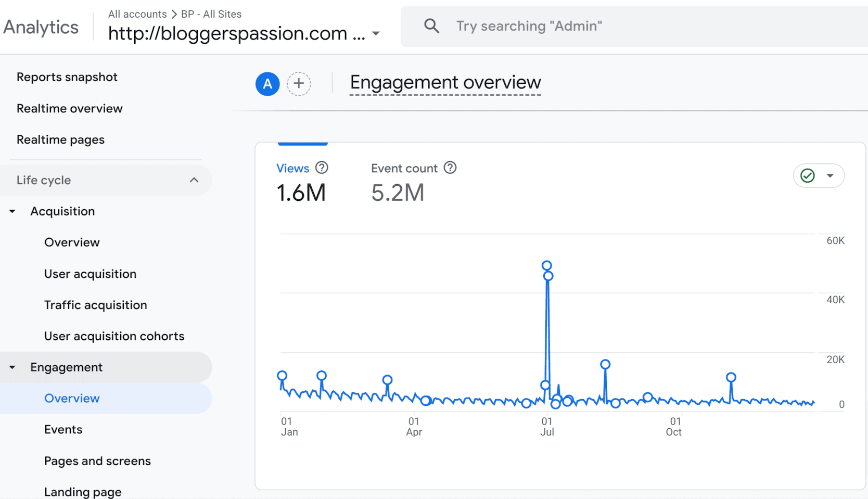Click 'All accounts' breadcrumb link
Image resolution: width=868 pixels, height=499 pixels.
click(137, 14)
